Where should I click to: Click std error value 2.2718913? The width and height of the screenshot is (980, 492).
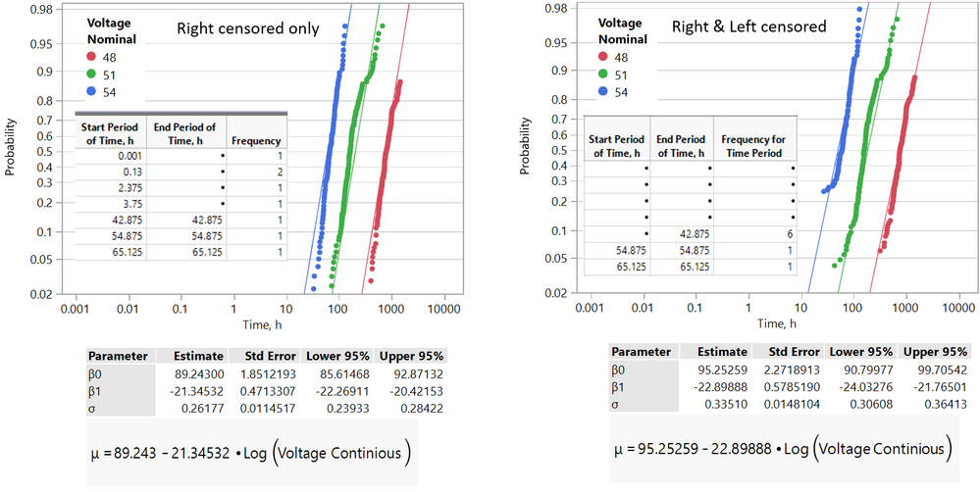tap(794, 369)
